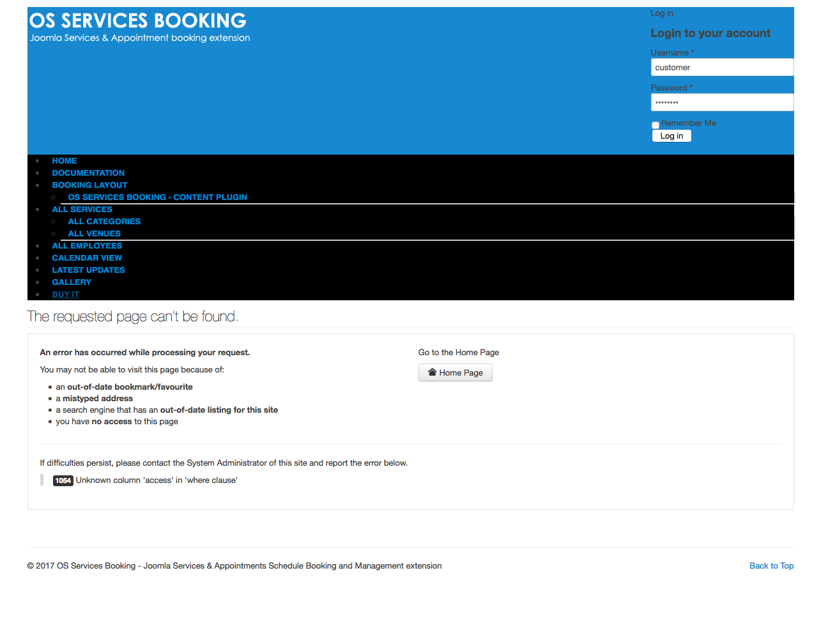Click 'You may not be able to visit' text
This screenshot has width=821, height=644.
click(x=132, y=370)
